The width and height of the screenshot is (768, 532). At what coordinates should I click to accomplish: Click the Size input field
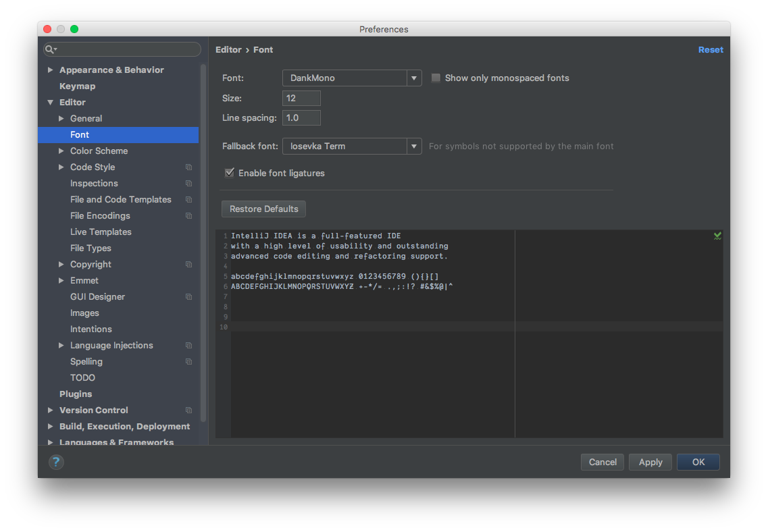[x=301, y=99]
